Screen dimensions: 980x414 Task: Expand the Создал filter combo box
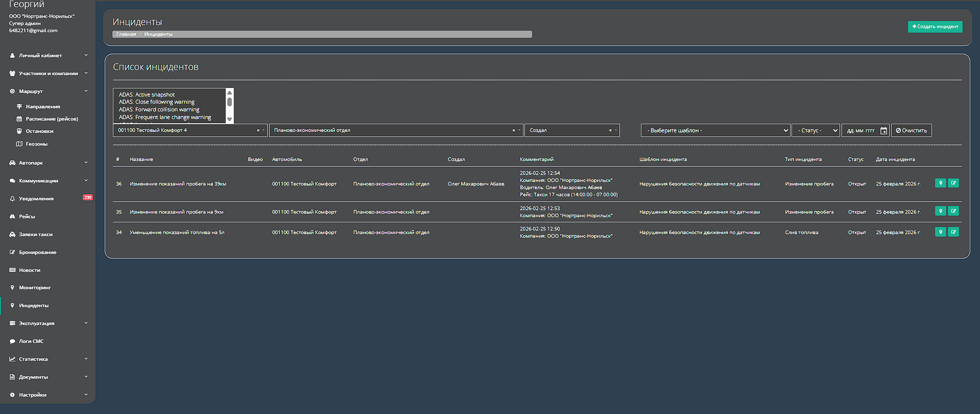616,130
